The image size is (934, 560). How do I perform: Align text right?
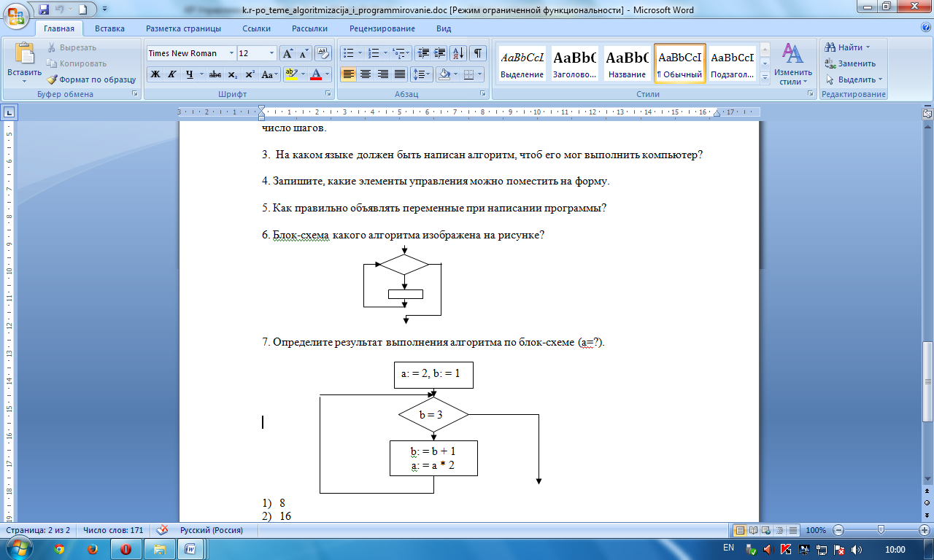click(x=382, y=74)
